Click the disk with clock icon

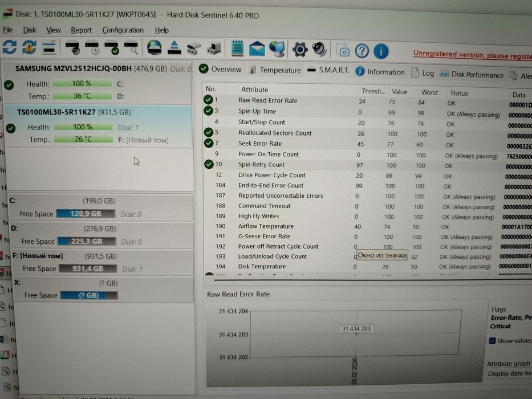[x=92, y=48]
